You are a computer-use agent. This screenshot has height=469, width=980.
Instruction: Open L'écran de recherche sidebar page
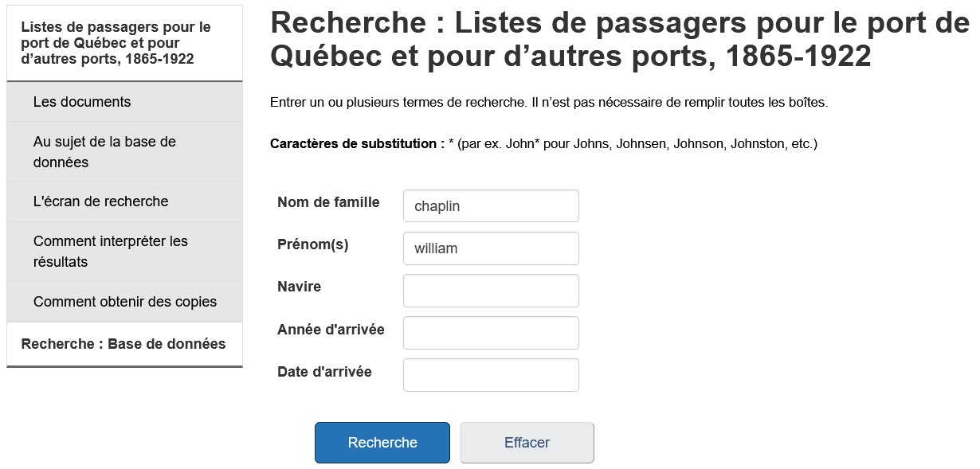[101, 201]
